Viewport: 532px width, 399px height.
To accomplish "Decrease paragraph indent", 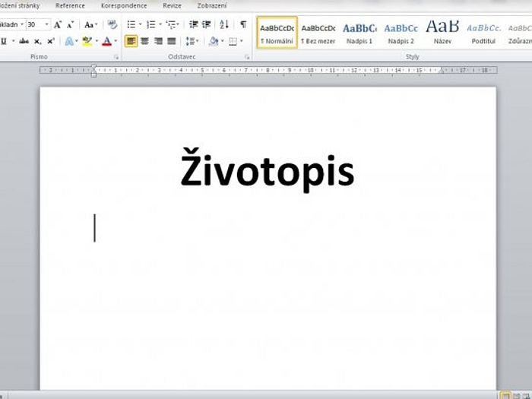I will [x=193, y=25].
